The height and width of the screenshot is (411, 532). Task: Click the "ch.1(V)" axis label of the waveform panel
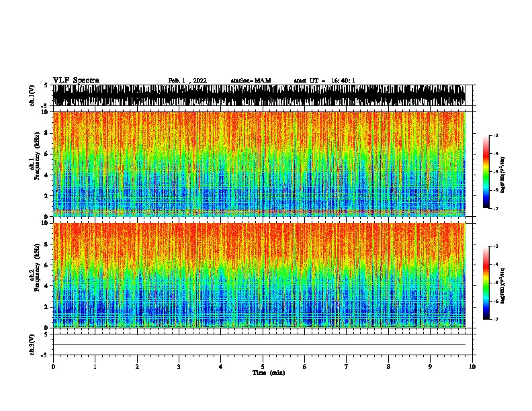tap(32, 95)
